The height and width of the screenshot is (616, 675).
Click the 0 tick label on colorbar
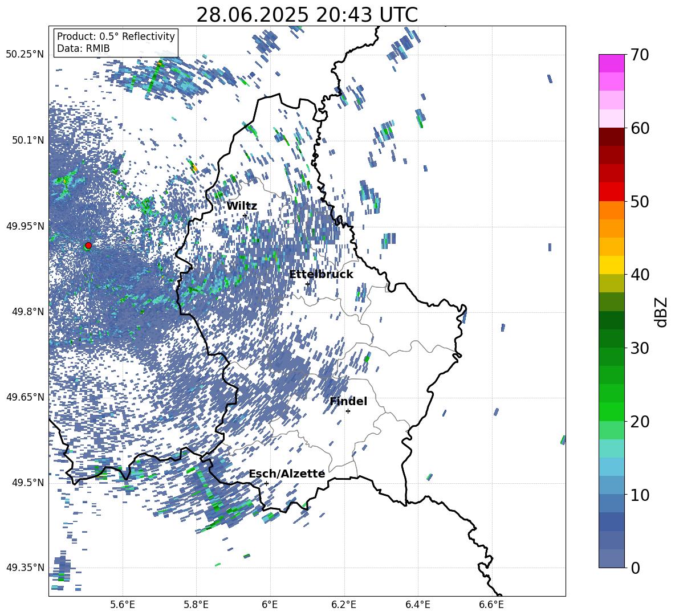tap(635, 568)
